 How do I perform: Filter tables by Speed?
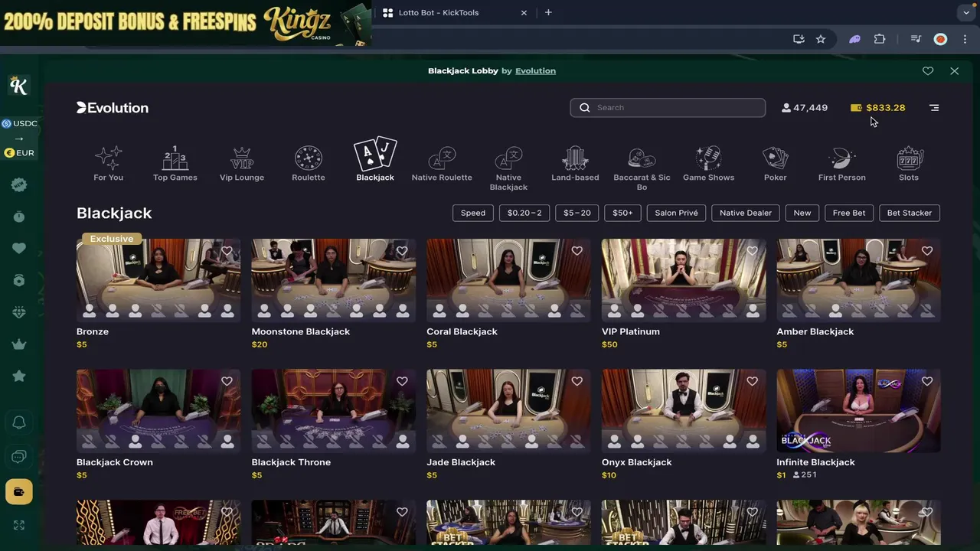[x=473, y=213]
